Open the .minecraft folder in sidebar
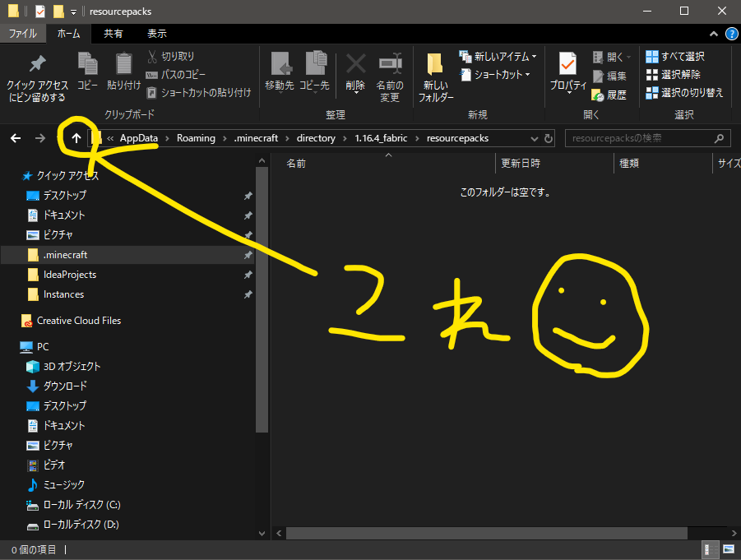741x560 pixels. [x=65, y=255]
